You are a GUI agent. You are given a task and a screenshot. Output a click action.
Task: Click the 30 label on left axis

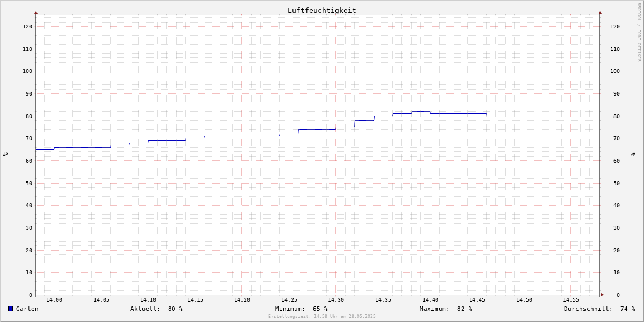tap(29, 228)
